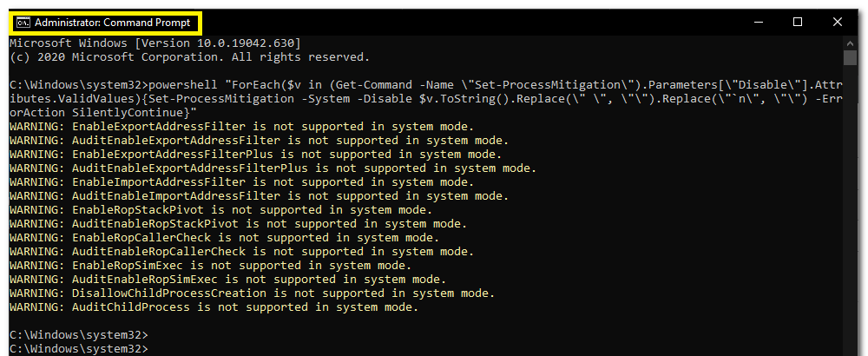Click the AuditEnableExportAddressFilterPlus warning line
The width and height of the screenshot is (868, 356).
click(x=273, y=168)
